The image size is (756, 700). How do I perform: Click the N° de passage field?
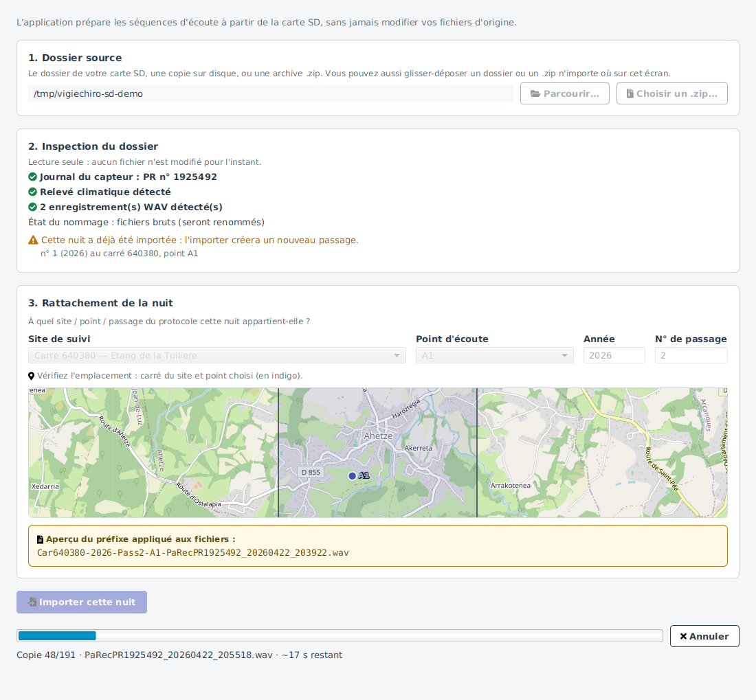691,356
